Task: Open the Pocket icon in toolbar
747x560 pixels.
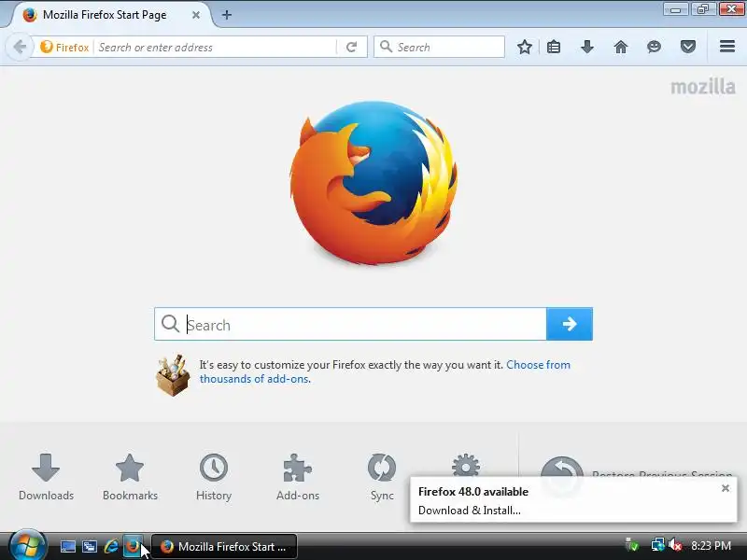Action: [x=688, y=48]
